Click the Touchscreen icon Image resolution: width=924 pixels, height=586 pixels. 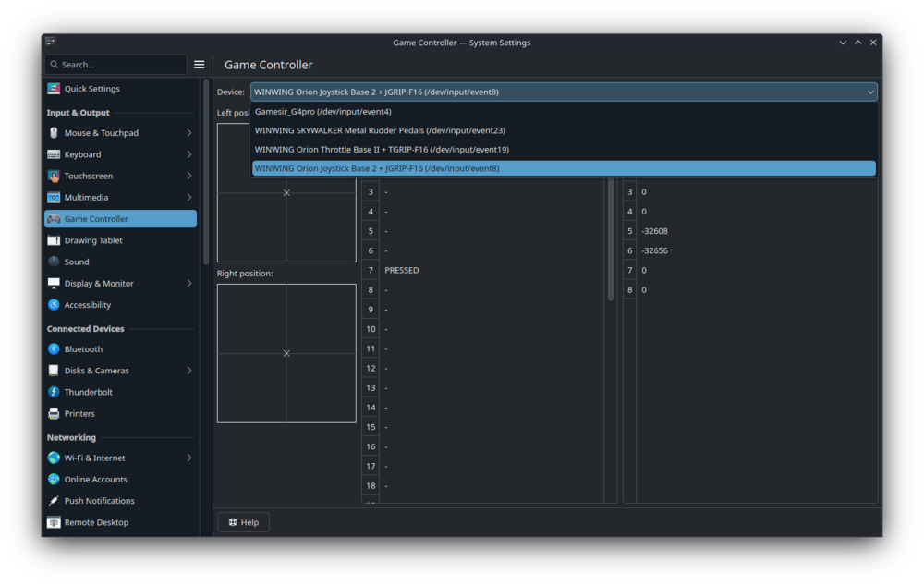tap(54, 176)
